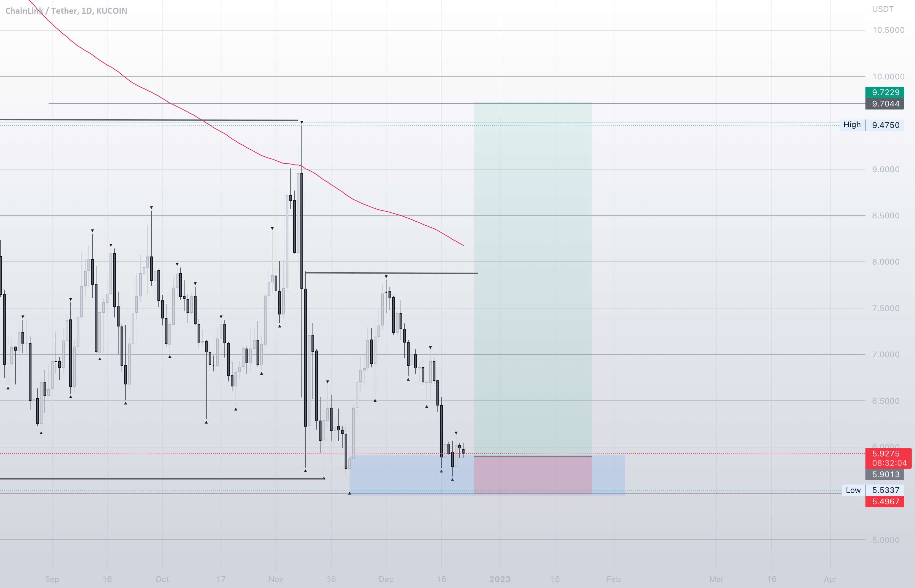The height and width of the screenshot is (588, 915).
Task: Click the 5.0000 price axis label
Action: 886,540
